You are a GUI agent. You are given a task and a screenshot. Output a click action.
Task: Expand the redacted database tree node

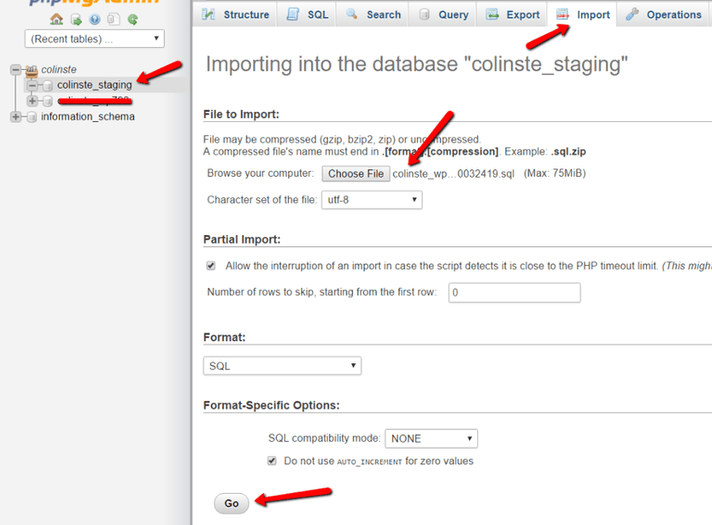pyautogui.click(x=32, y=100)
